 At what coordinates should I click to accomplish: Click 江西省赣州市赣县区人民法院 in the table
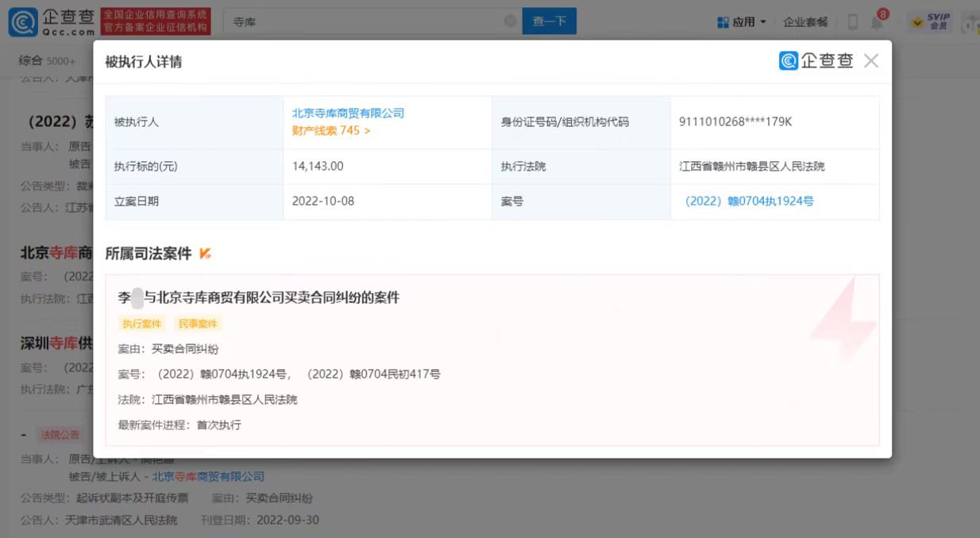tap(752, 167)
